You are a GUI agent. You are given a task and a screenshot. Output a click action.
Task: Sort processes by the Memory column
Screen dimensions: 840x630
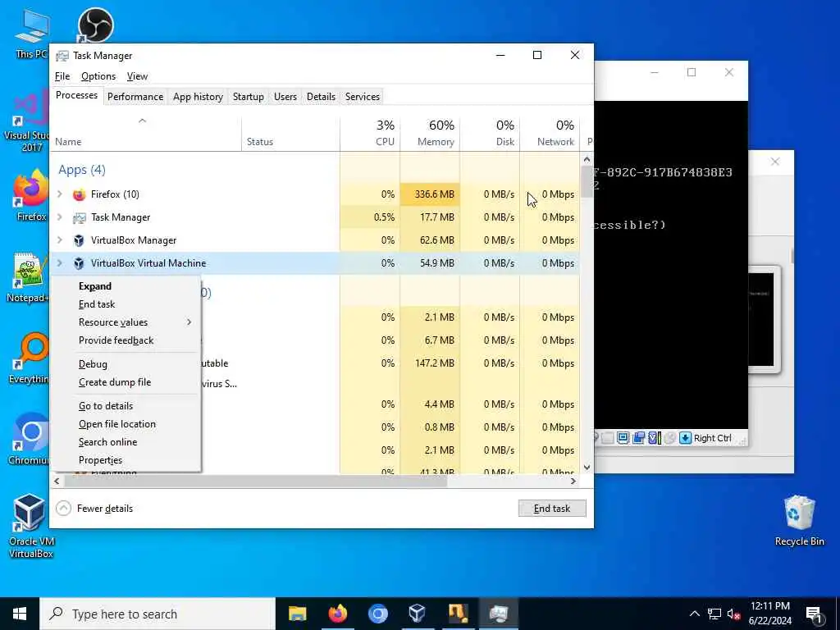430,134
